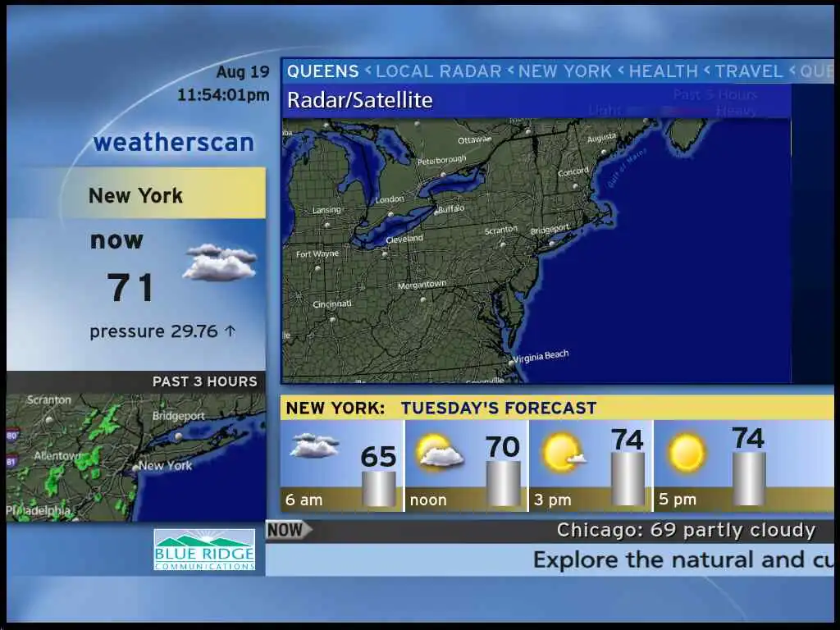Image resolution: width=840 pixels, height=630 pixels.
Task: Click the 65 degree temperature bar
Action: pyautogui.click(x=379, y=489)
